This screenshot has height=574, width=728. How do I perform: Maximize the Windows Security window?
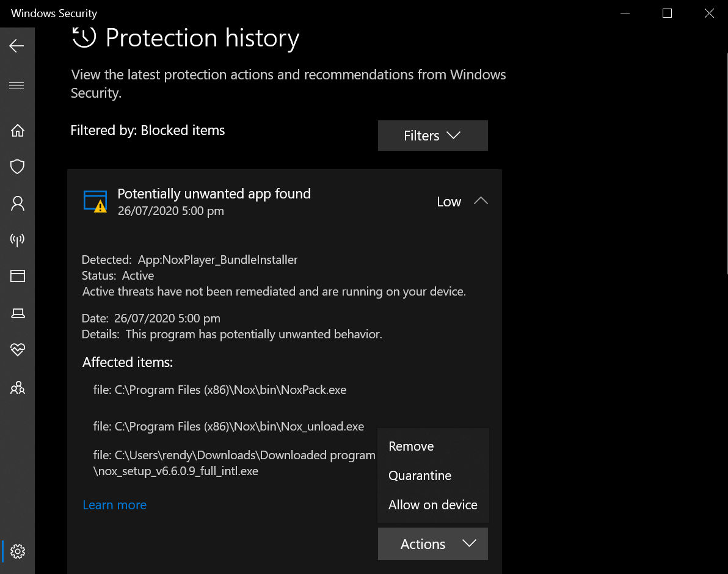[667, 13]
